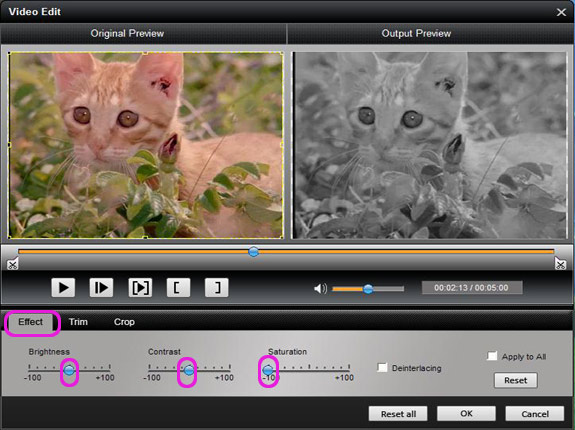
Task: Click the Brightness slider handle
Action: point(69,370)
